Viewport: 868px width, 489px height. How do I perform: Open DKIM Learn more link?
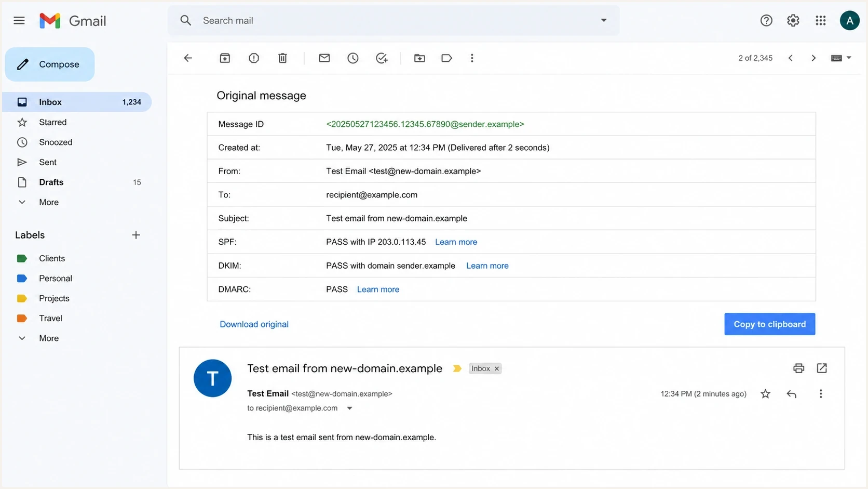pos(487,266)
